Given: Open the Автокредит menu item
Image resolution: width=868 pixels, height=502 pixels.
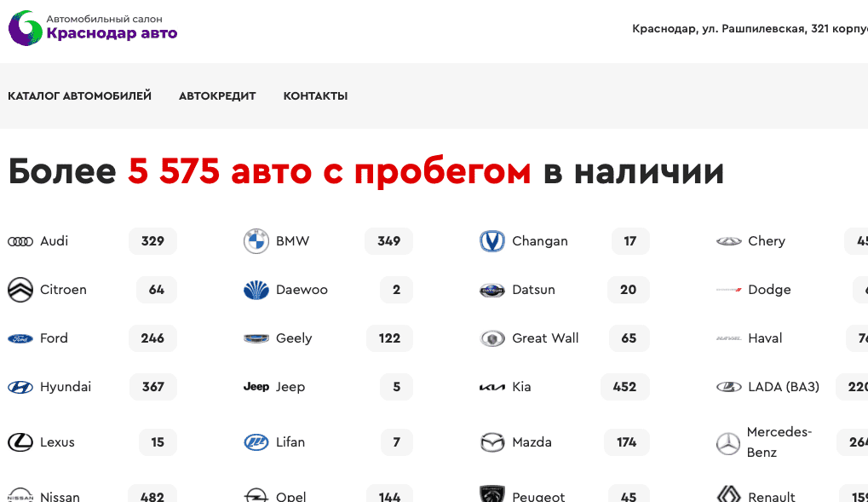Looking at the screenshot, I should (217, 96).
